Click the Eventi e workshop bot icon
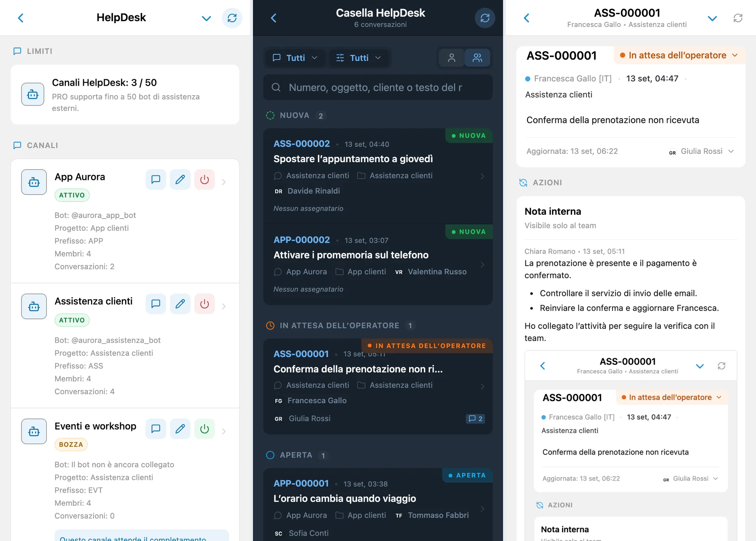The width and height of the screenshot is (756, 541). point(34,431)
